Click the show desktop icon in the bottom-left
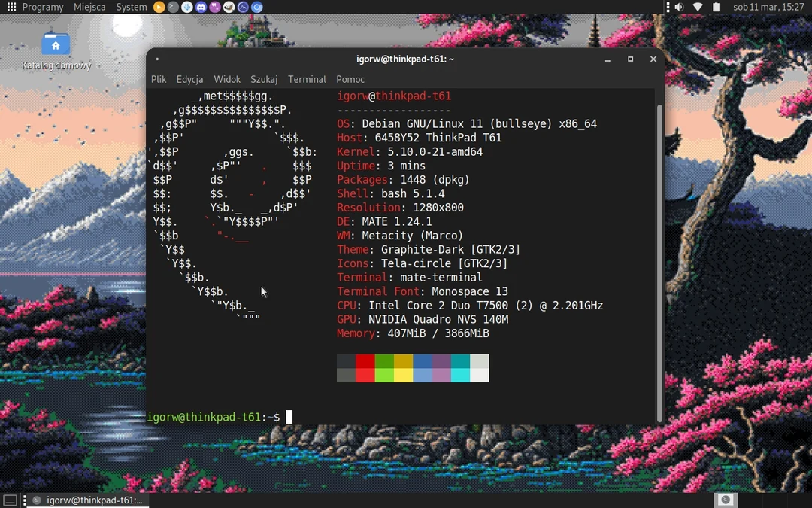This screenshot has height=508, width=812. point(9,499)
